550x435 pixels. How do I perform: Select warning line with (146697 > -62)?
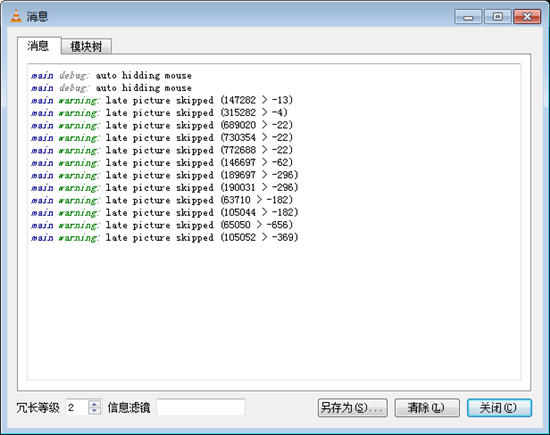click(162, 162)
